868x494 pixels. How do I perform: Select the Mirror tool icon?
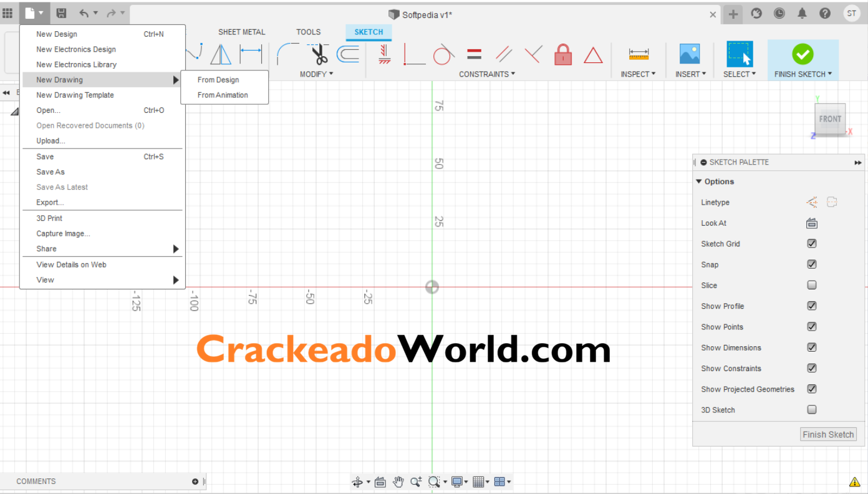pyautogui.click(x=221, y=55)
